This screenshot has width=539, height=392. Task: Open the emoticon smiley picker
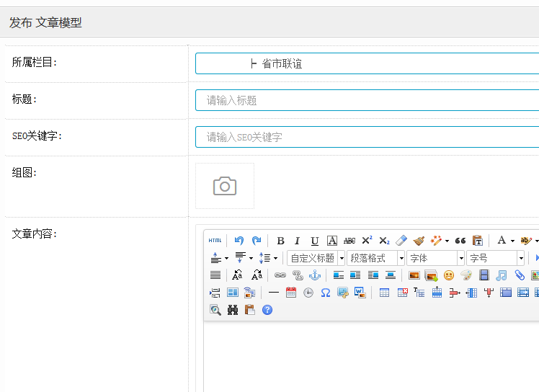coord(449,275)
